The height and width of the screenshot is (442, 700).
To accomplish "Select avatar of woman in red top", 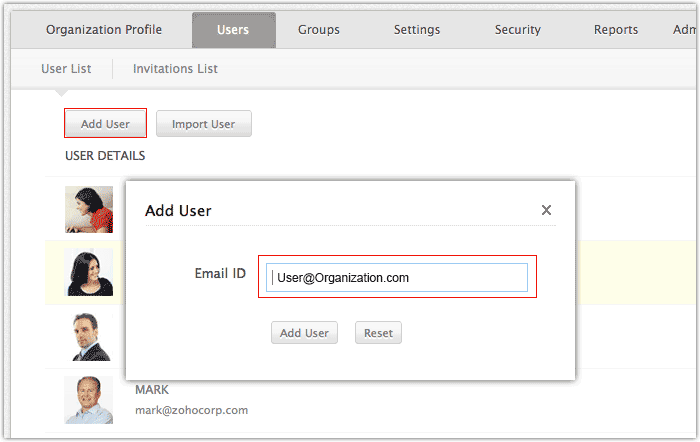I will click(x=89, y=210).
